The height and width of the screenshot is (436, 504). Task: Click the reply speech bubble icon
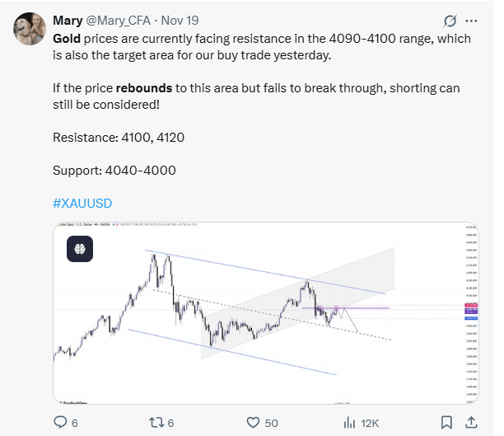pyautogui.click(x=60, y=422)
